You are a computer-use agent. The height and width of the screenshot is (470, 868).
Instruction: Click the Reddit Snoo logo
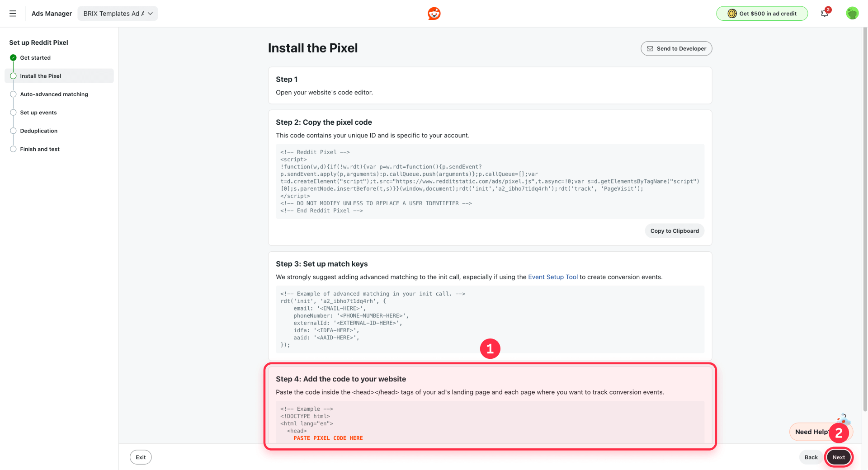point(434,14)
